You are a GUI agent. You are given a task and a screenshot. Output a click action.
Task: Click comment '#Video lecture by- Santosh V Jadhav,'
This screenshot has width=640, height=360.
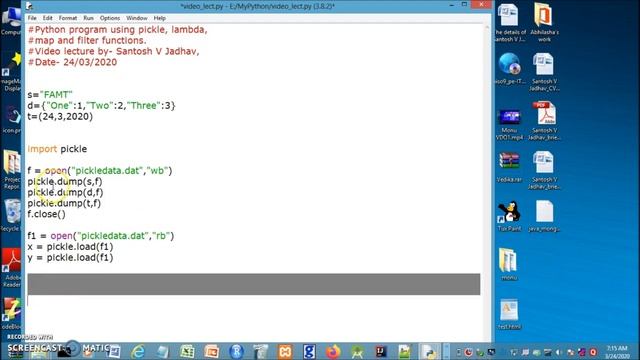[113, 51]
